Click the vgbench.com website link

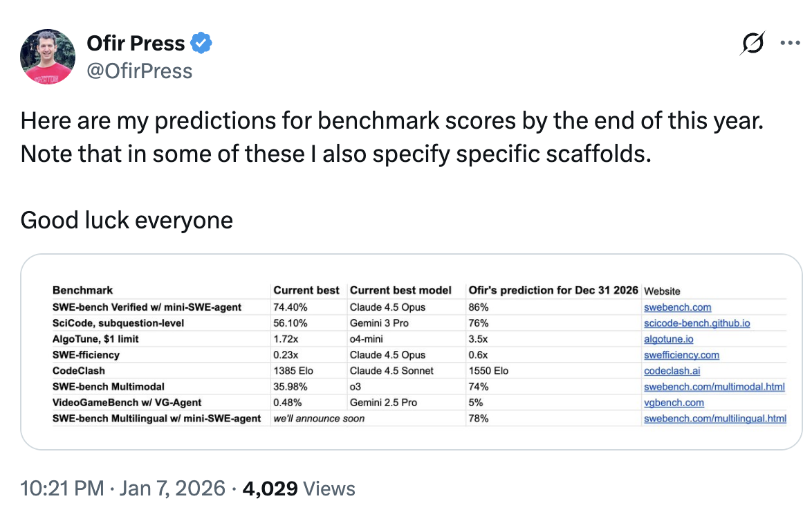tap(674, 403)
